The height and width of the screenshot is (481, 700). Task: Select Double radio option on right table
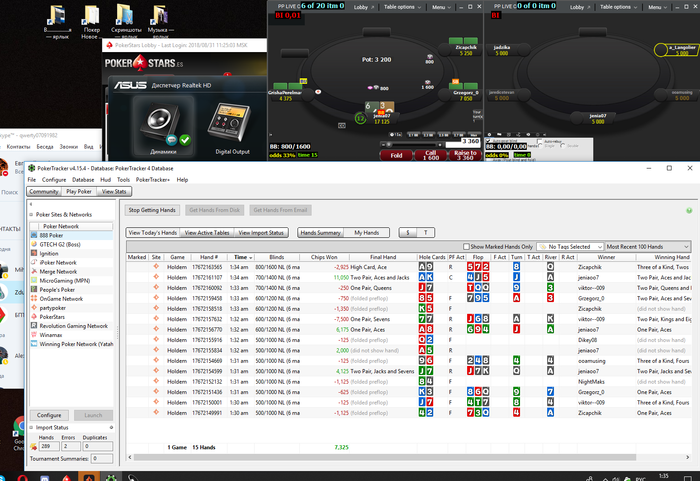click(x=562, y=146)
